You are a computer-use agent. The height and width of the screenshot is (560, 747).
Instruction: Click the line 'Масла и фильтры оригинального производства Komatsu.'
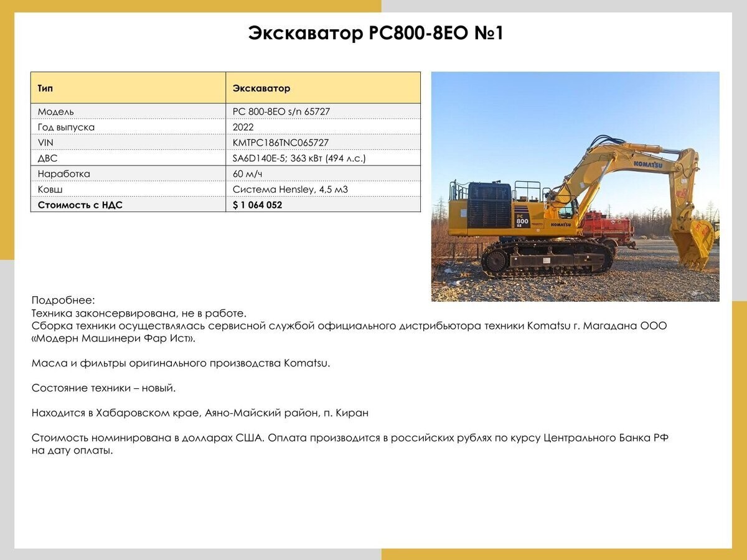(x=181, y=363)
